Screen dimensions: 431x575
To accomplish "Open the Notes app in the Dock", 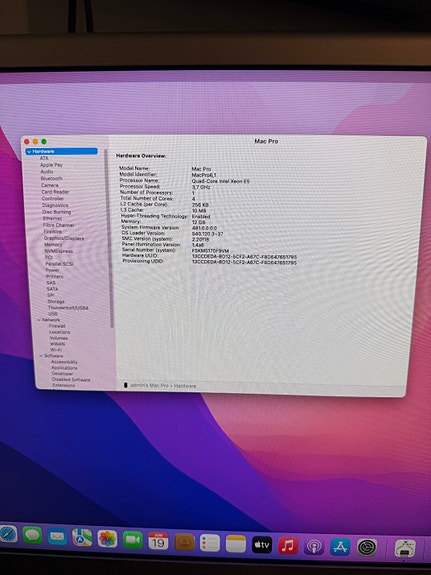I will pyautogui.click(x=236, y=544).
